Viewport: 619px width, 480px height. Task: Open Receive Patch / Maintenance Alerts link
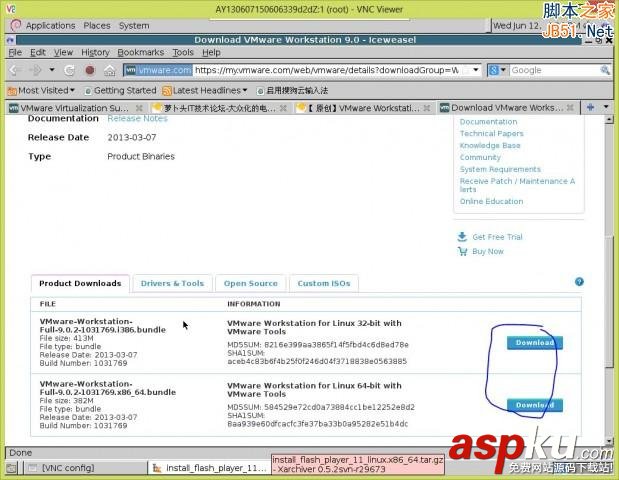[x=517, y=185]
